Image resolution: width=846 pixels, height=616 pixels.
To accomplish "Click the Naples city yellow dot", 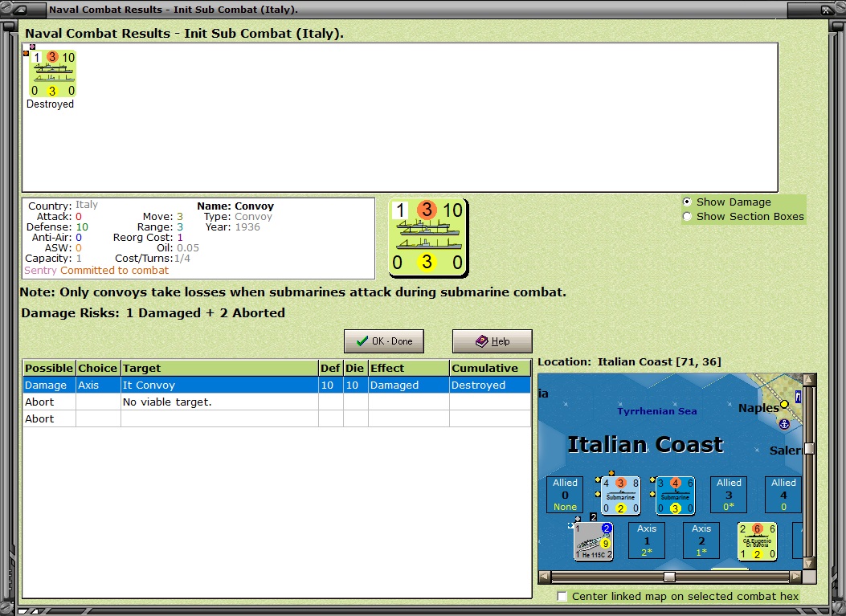I will point(784,404).
